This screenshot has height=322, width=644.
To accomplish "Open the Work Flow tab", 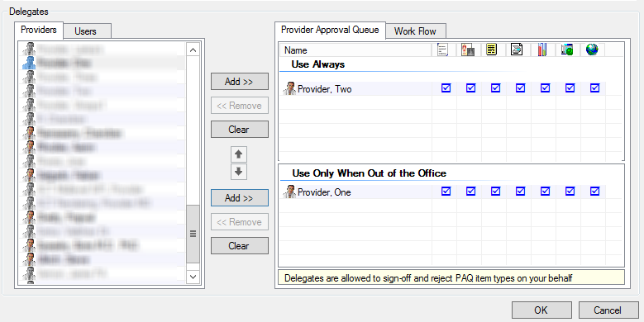I will pos(415,31).
